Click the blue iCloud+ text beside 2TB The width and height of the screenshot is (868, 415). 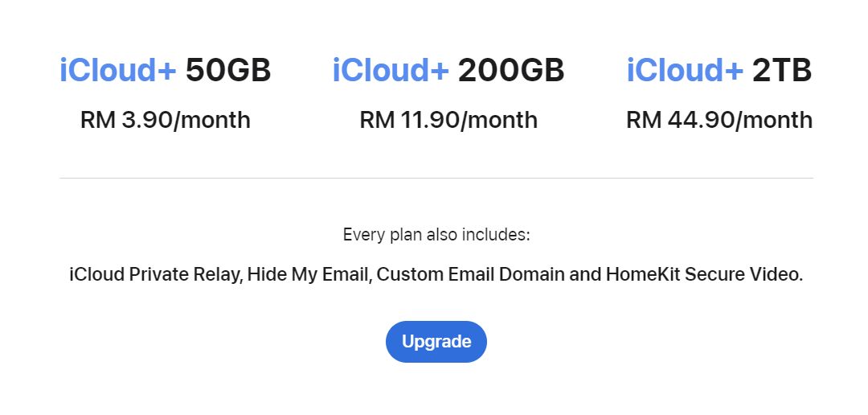[685, 72]
